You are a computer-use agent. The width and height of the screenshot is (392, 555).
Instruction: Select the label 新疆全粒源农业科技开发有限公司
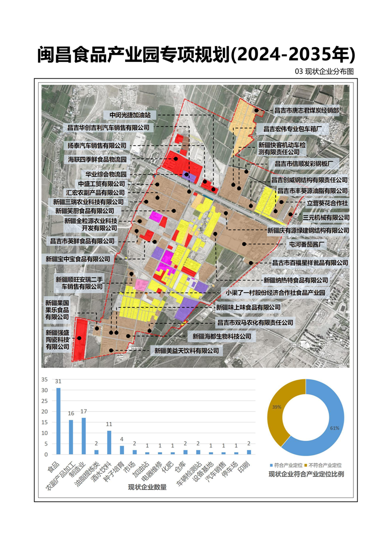(90, 225)
